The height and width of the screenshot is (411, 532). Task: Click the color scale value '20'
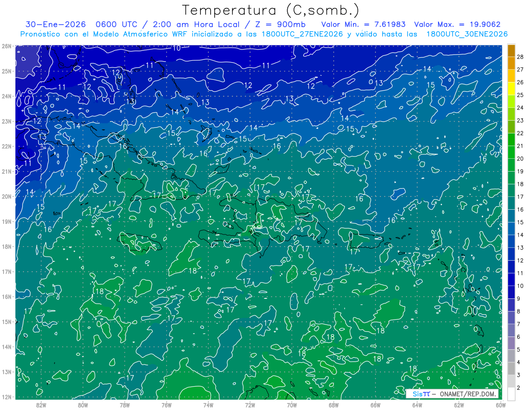tap(520, 159)
